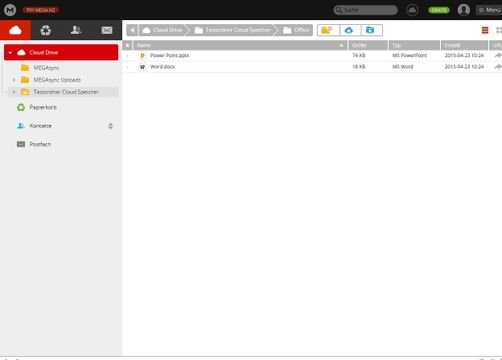Click the folder upload toolbar icon

[370, 30]
